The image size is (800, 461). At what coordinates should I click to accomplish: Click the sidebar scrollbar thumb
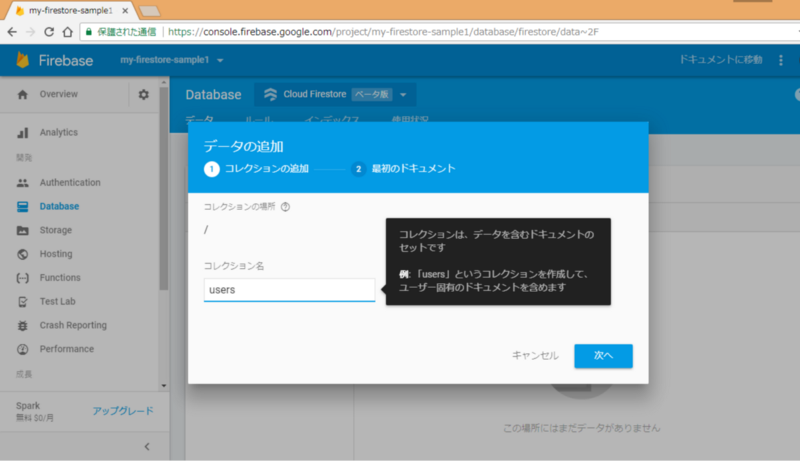[x=164, y=189]
